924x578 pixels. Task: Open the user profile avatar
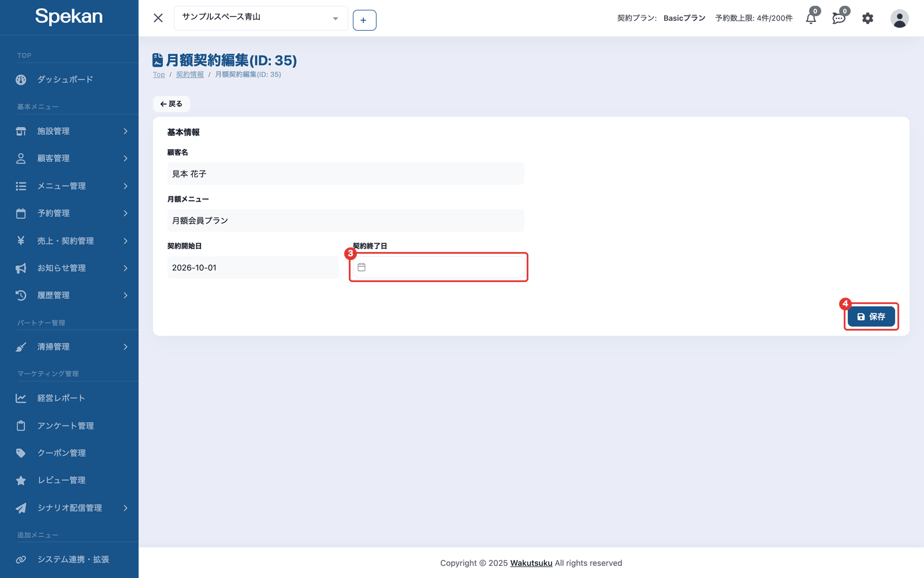(x=899, y=18)
